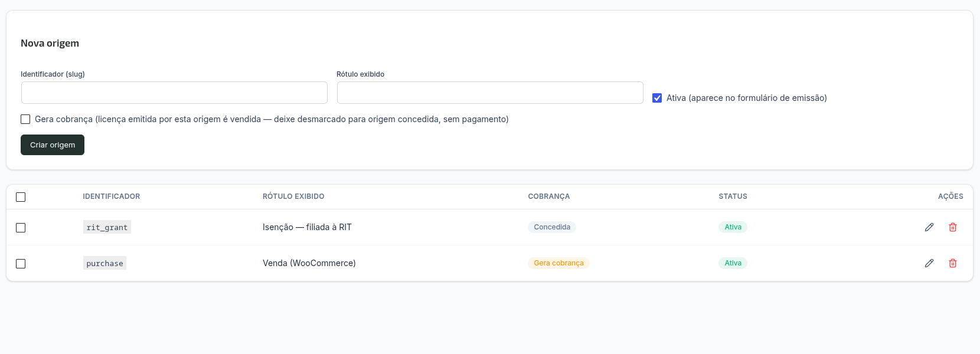The width and height of the screenshot is (980, 354).
Task: Click the Ativa status badge for rit_grant
Action: 733,227
